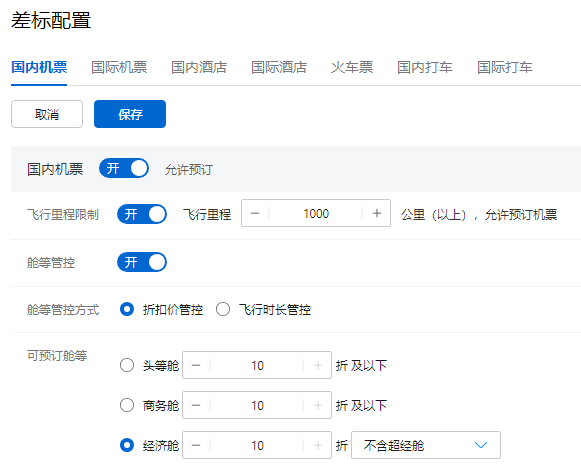This screenshot has height=473, width=581.
Task: Select 飞行时长管控 radio option
Action: coord(223,309)
